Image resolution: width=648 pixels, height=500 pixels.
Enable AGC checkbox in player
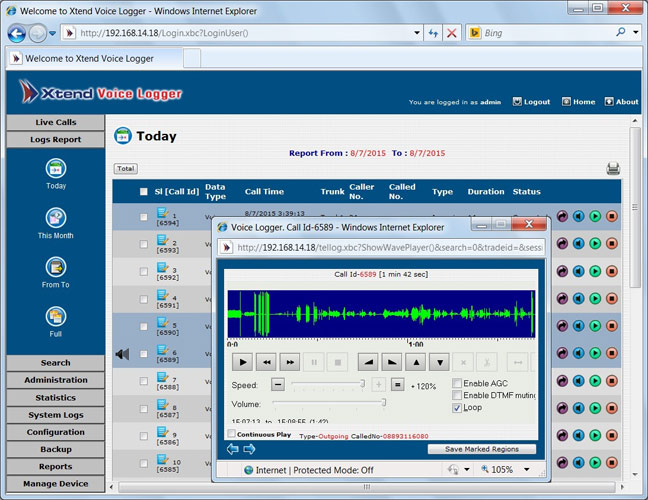tap(457, 383)
